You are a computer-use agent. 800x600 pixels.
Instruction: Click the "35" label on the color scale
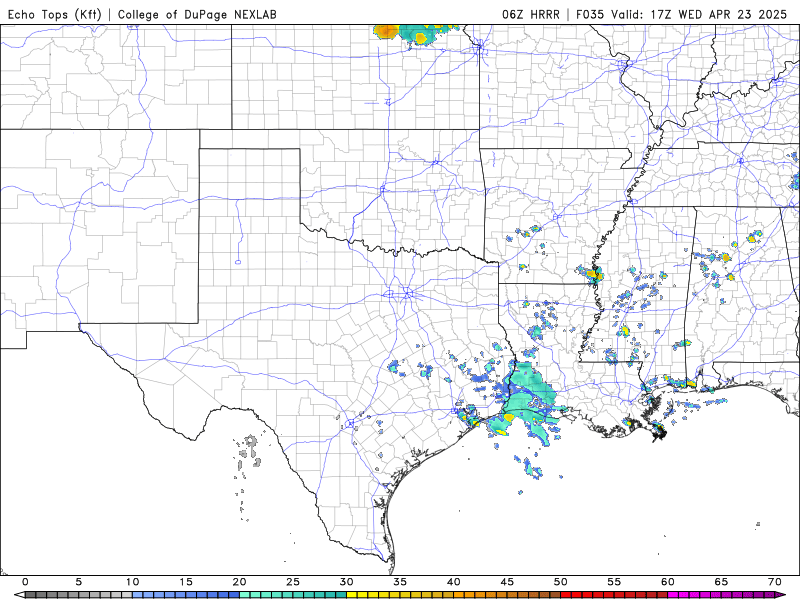(400, 582)
